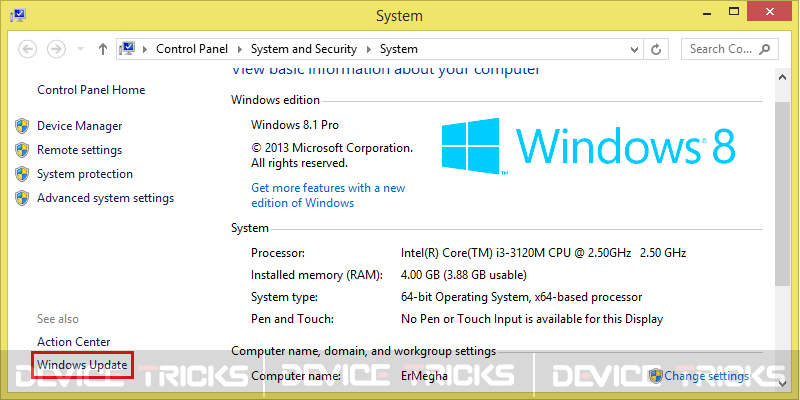Viewport: 800px width, 400px height.
Task: Open the address bar history dropdown
Action: [x=634, y=49]
